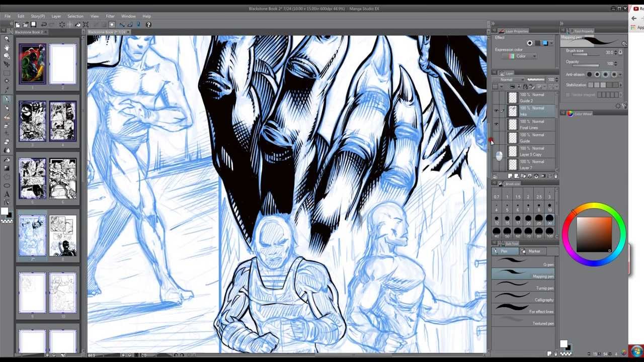Select the active Pen tool in toolbar
Image resolution: width=644 pixels, height=362 pixels.
click(7, 99)
